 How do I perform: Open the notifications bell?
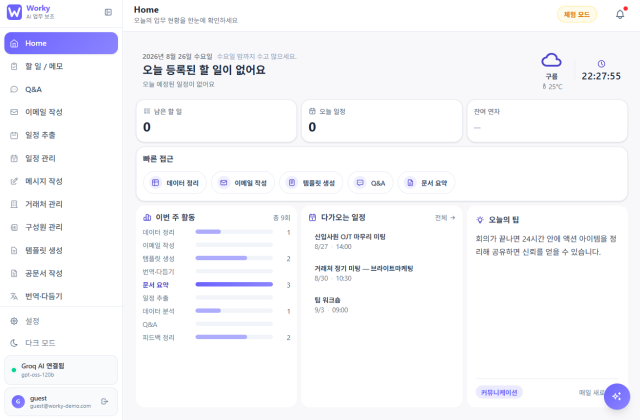pyautogui.click(x=620, y=14)
